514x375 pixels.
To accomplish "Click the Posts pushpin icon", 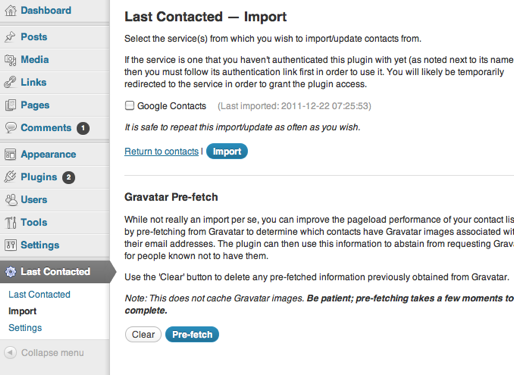I will click(10, 37).
